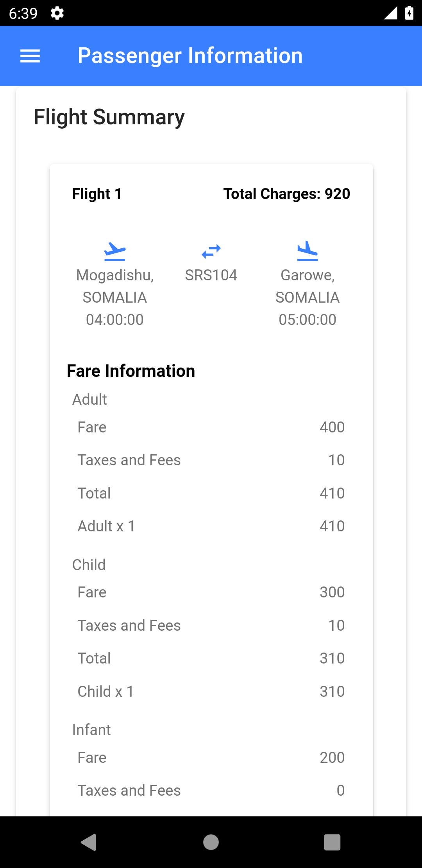The width and height of the screenshot is (422, 868).
Task: Open the hamburger navigation menu
Action: coord(30,56)
